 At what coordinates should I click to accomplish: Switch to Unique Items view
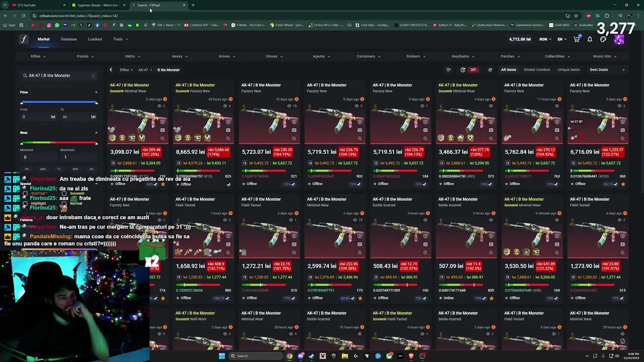pos(569,70)
